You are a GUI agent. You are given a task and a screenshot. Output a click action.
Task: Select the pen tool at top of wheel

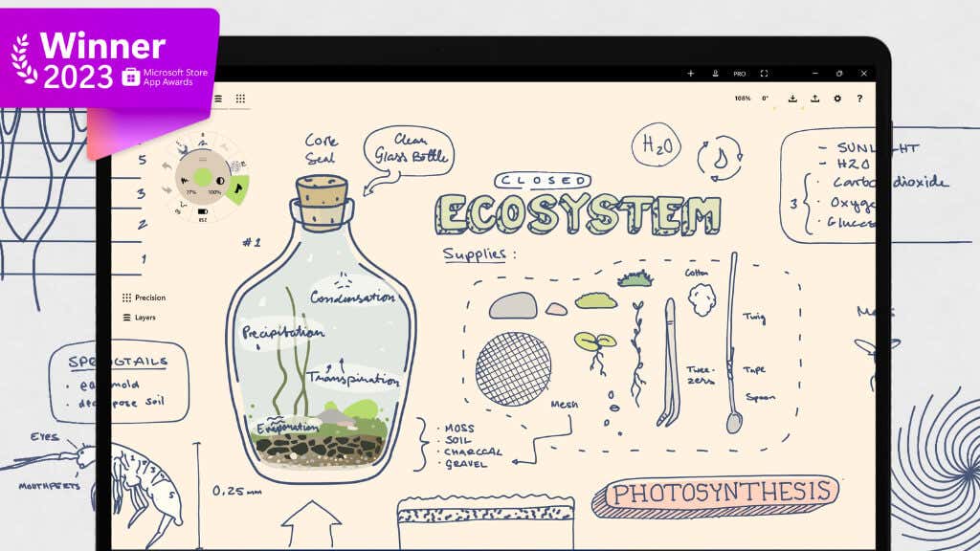pos(203,143)
